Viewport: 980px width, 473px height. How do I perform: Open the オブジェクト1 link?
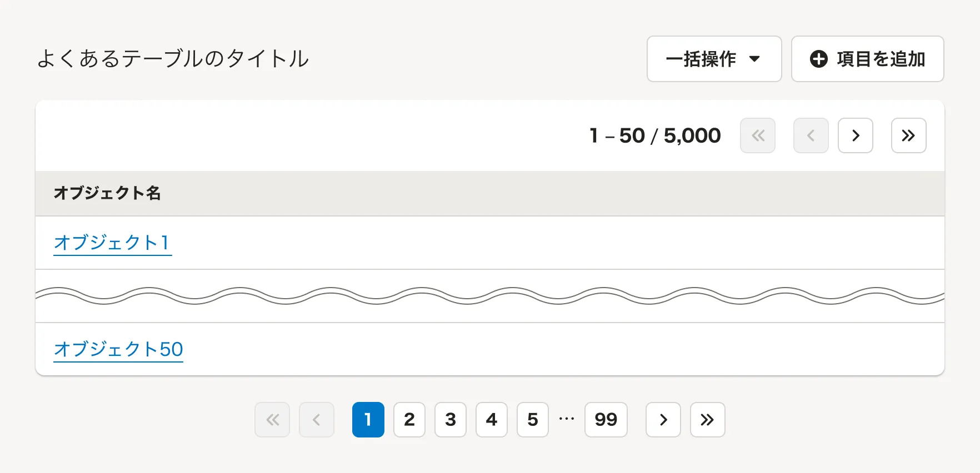pos(112,243)
